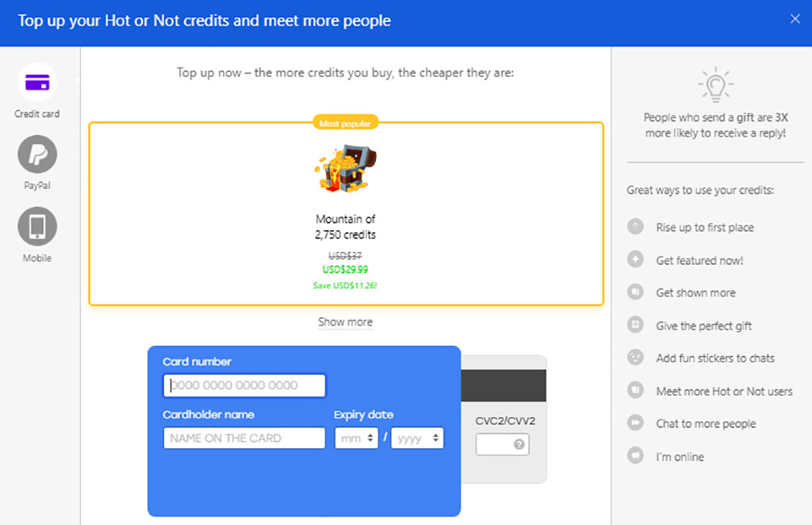The height and width of the screenshot is (525, 812).
Task: Click the Cardholder name field
Action: (243, 437)
